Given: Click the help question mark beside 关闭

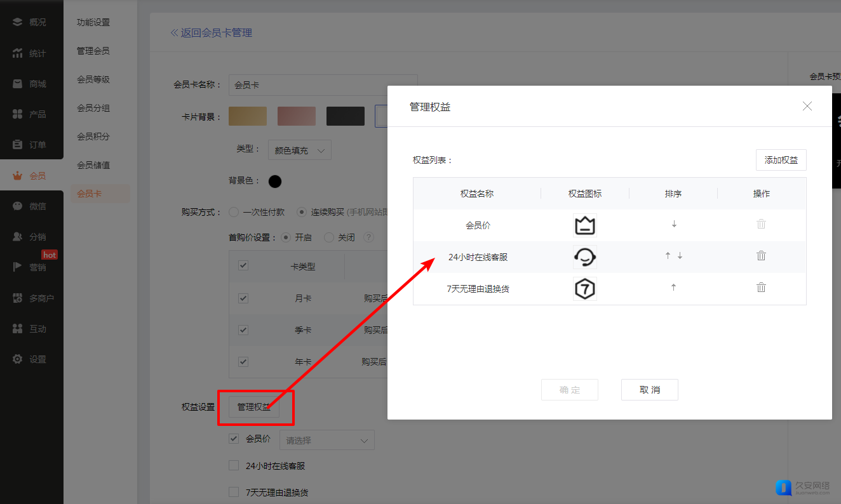Looking at the screenshot, I should [x=368, y=237].
